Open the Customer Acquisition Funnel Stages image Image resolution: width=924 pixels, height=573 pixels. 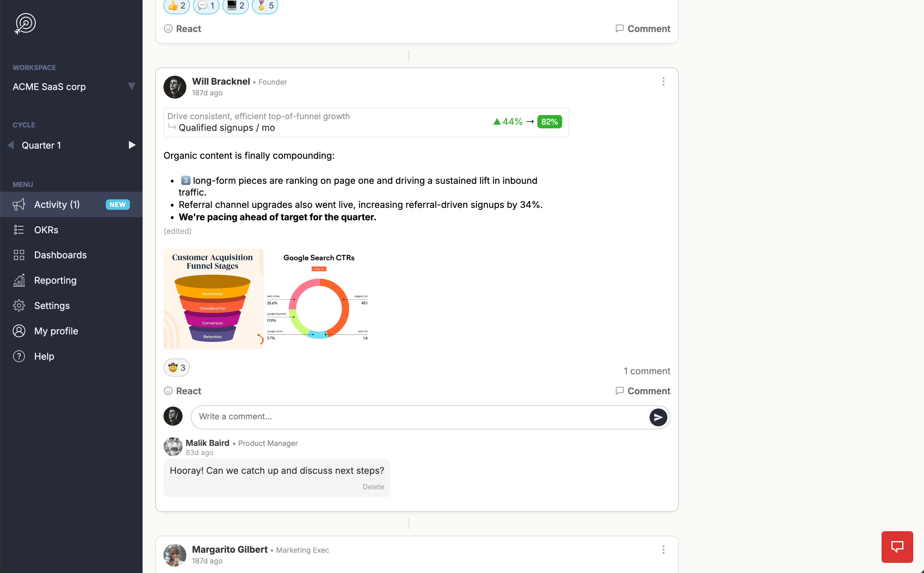[x=213, y=299]
